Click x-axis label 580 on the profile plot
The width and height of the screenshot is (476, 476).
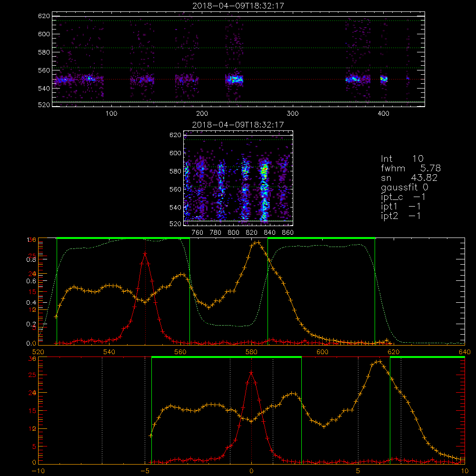[251, 352]
